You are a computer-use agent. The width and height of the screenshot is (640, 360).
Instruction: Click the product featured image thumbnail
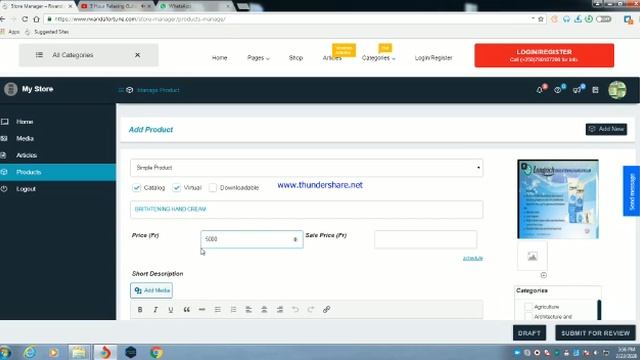click(558, 199)
